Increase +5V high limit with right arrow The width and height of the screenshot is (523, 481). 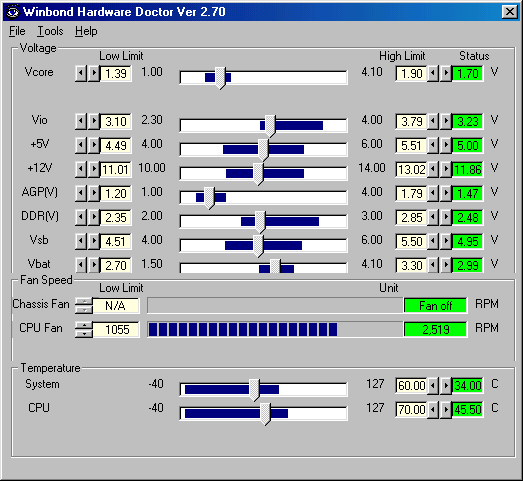coord(446,145)
